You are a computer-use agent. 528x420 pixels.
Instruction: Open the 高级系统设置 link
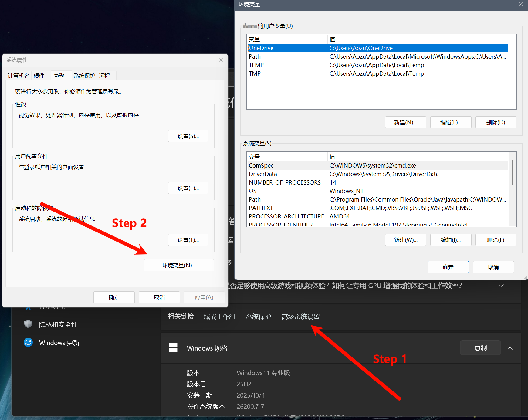click(x=300, y=317)
